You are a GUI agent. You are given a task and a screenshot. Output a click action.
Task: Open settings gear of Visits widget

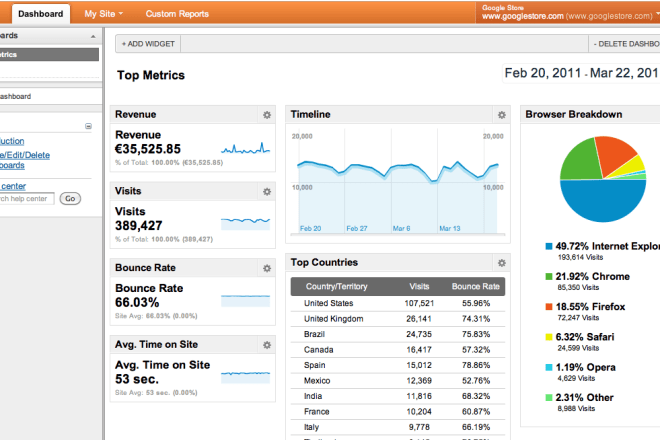[267, 192]
